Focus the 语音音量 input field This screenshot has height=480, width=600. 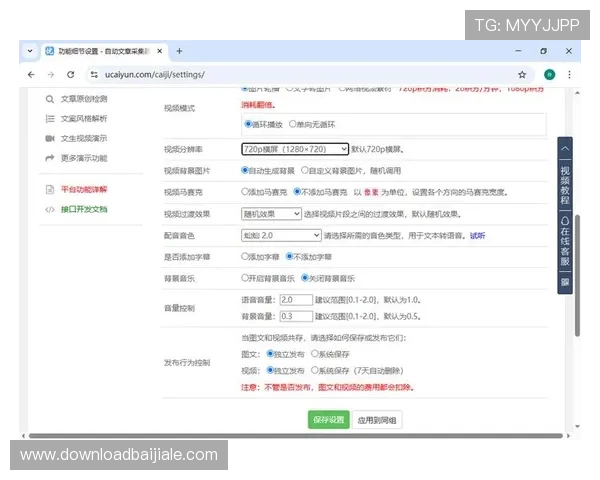point(296,300)
